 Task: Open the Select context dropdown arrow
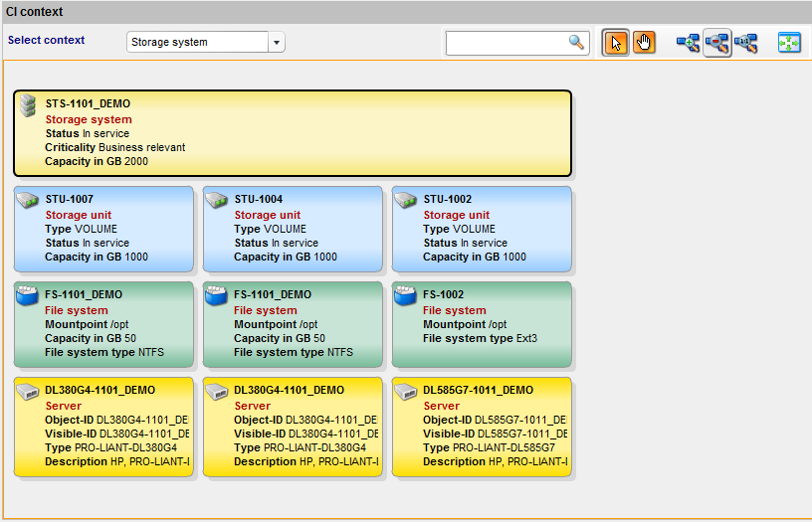tap(278, 42)
